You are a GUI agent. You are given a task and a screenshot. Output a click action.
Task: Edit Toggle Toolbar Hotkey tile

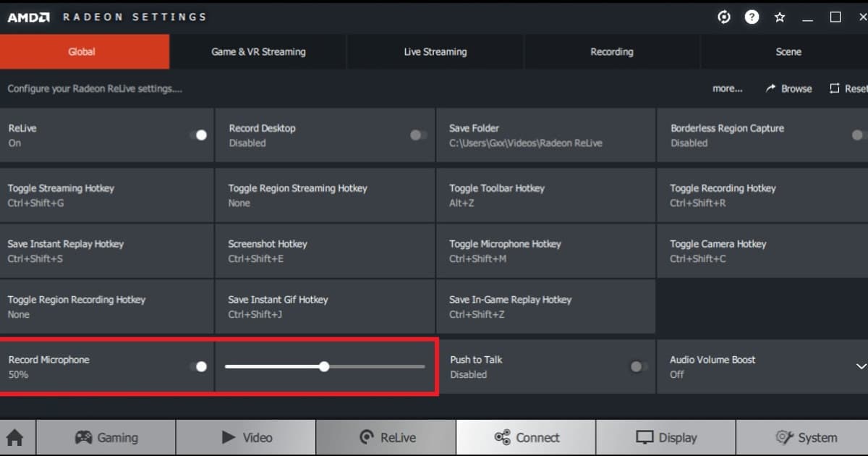point(546,195)
